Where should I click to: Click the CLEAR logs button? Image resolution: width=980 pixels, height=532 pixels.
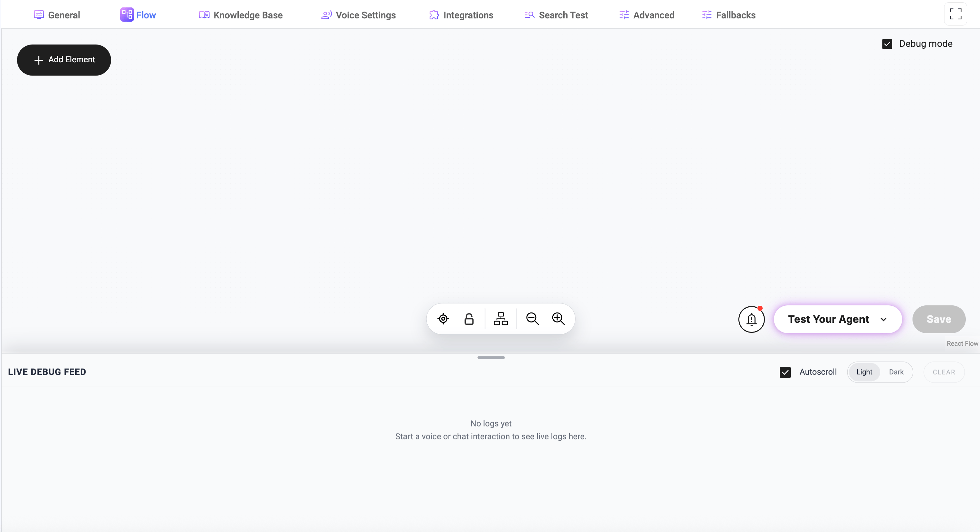(944, 372)
